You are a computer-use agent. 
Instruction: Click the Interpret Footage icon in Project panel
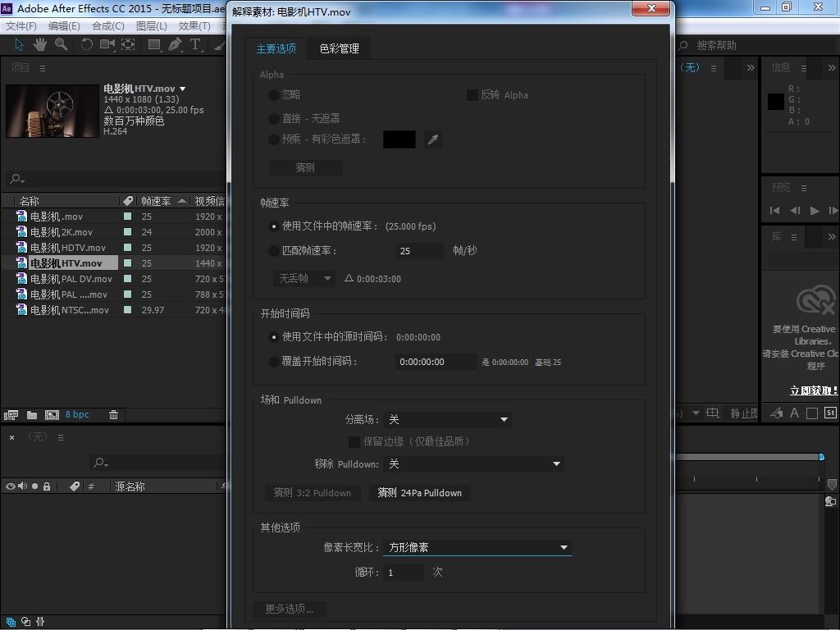[x=11, y=414]
